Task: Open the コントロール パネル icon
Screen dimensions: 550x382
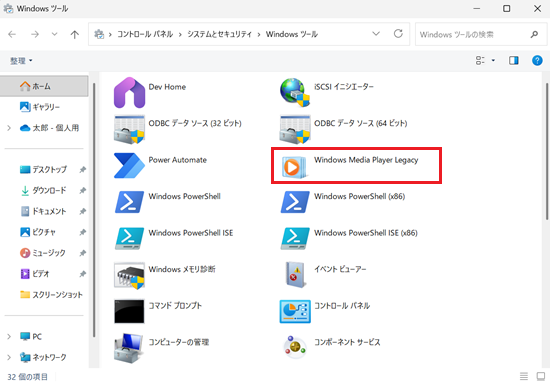Action: [x=295, y=311]
